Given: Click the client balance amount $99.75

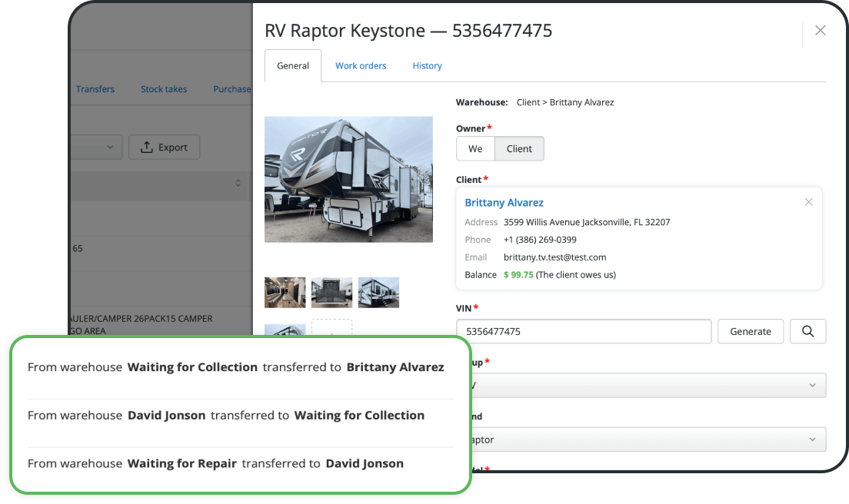Looking at the screenshot, I should pyautogui.click(x=517, y=274).
